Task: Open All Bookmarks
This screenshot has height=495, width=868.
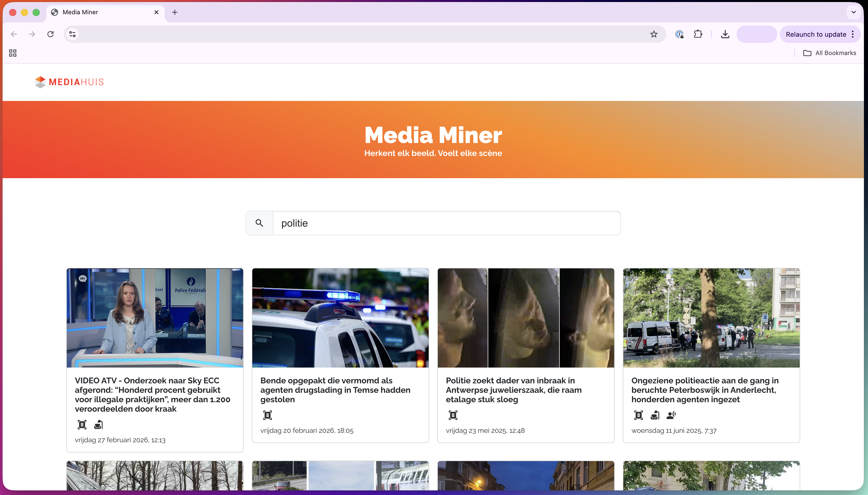Action: [x=829, y=53]
